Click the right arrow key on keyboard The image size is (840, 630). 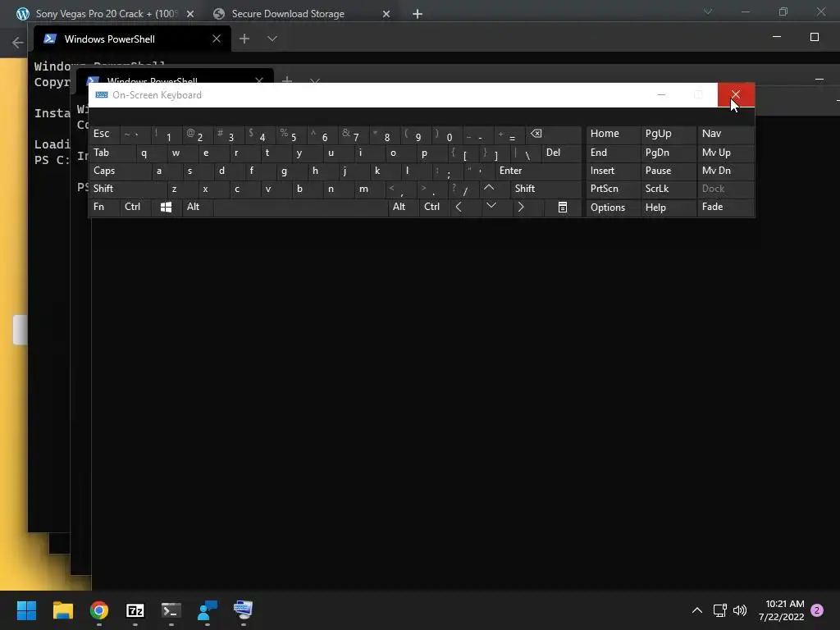(x=521, y=208)
